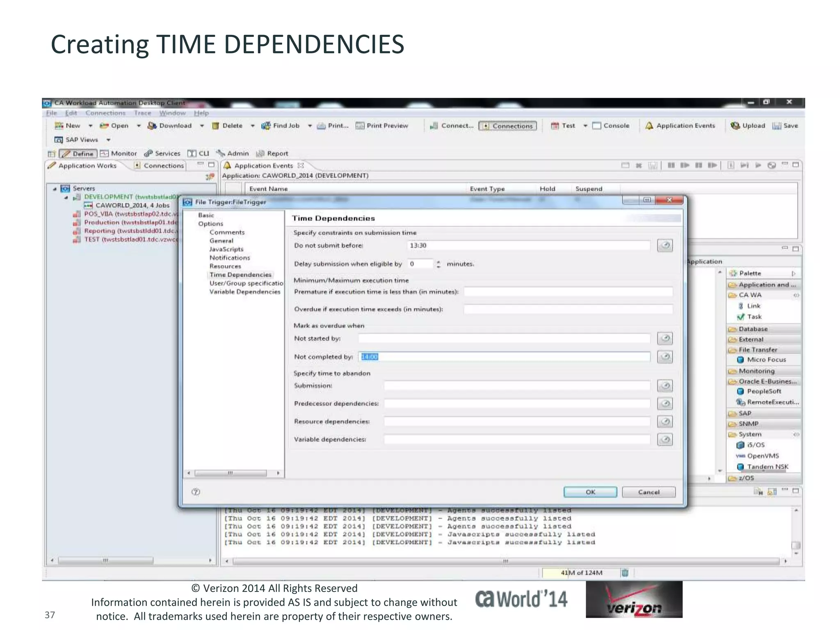Click time picker for Resource dependencies

pos(665,422)
